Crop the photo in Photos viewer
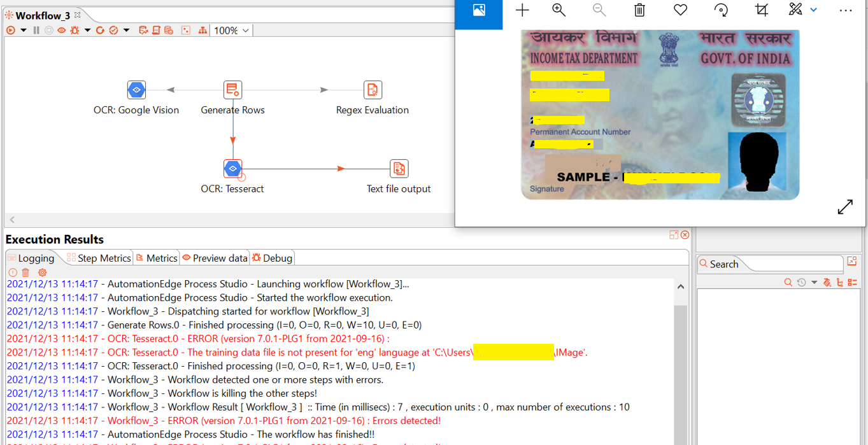The image size is (868, 445). click(761, 10)
